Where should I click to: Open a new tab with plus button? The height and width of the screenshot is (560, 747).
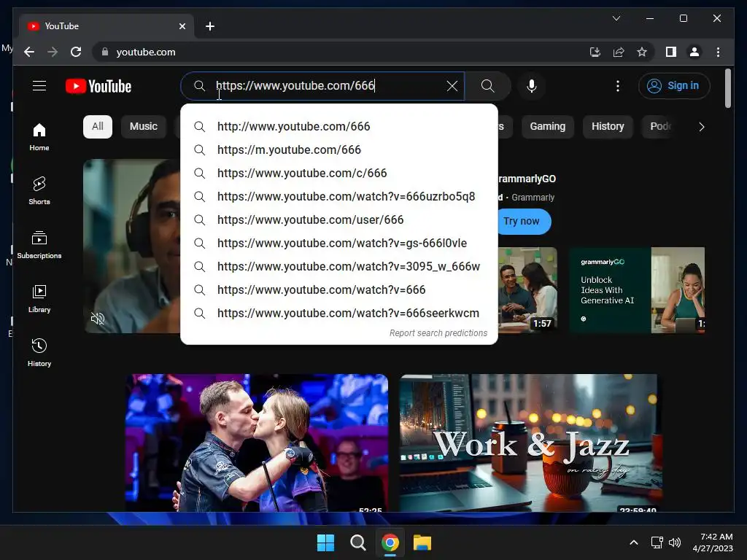(x=210, y=26)
